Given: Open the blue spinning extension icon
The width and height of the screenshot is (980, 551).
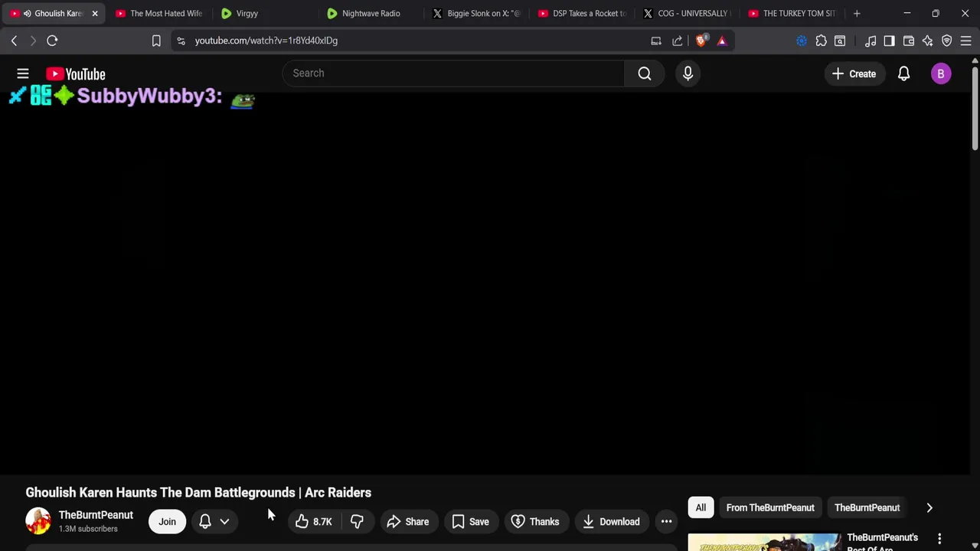Looking at the screenshot, I should coord(802,41).
